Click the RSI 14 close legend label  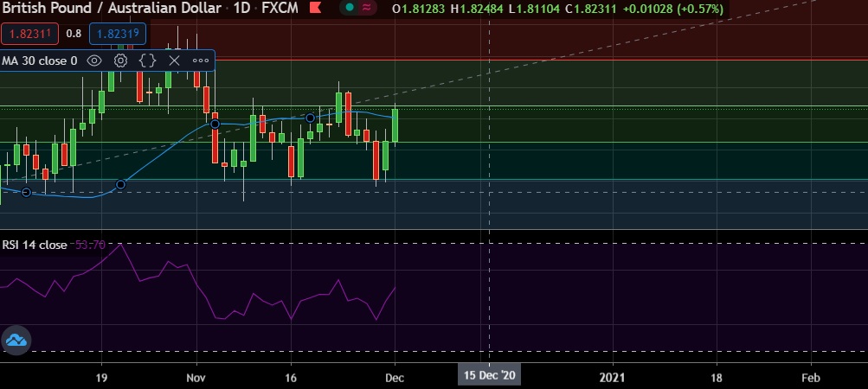pos(35,246)
